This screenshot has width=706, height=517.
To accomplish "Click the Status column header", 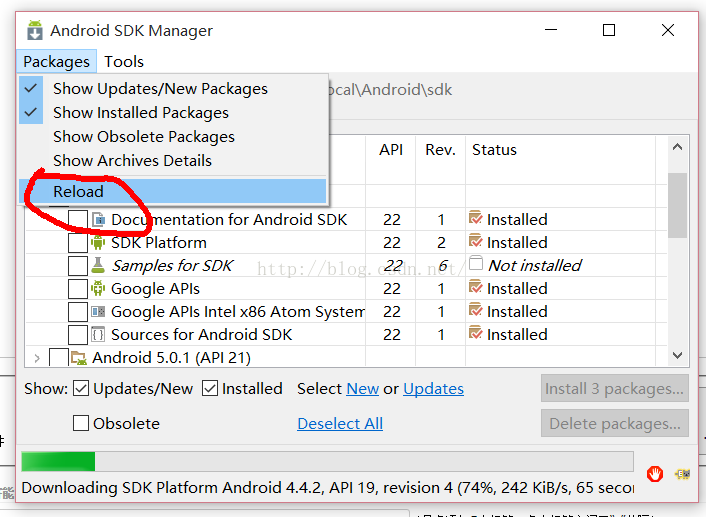I will (x=494, y=150).
